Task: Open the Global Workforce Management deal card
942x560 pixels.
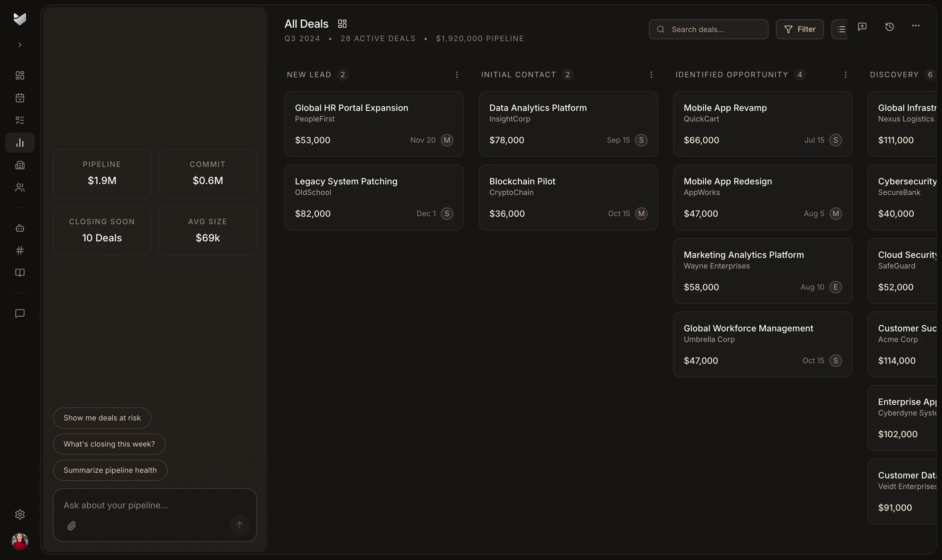Action: 762,344
